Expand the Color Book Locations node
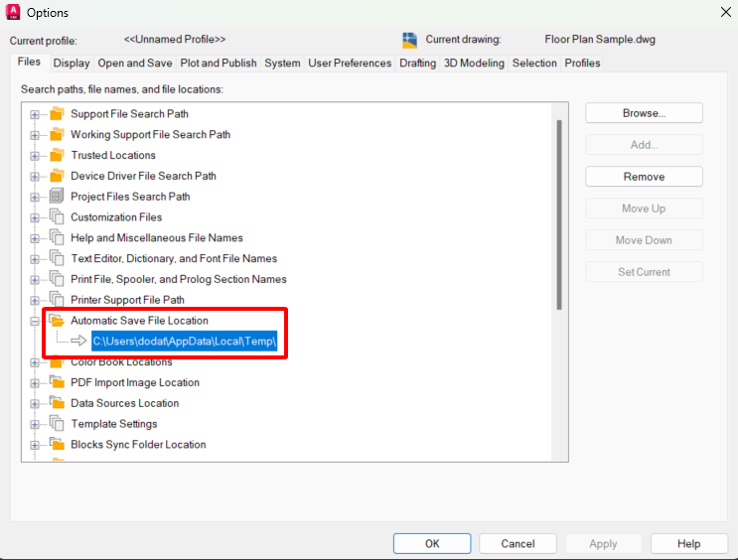738x560 pixels. pyautogui.click(x=35, y=362)
